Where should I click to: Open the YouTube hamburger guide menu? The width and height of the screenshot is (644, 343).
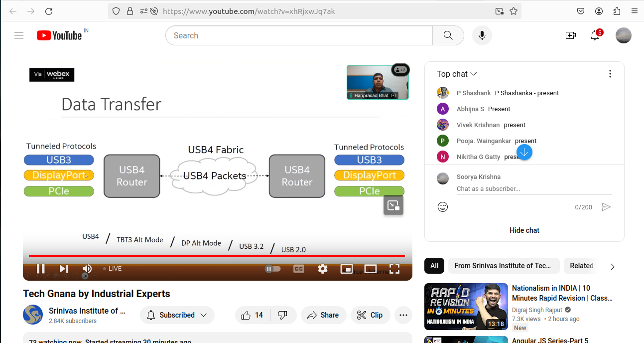[19, 35]
